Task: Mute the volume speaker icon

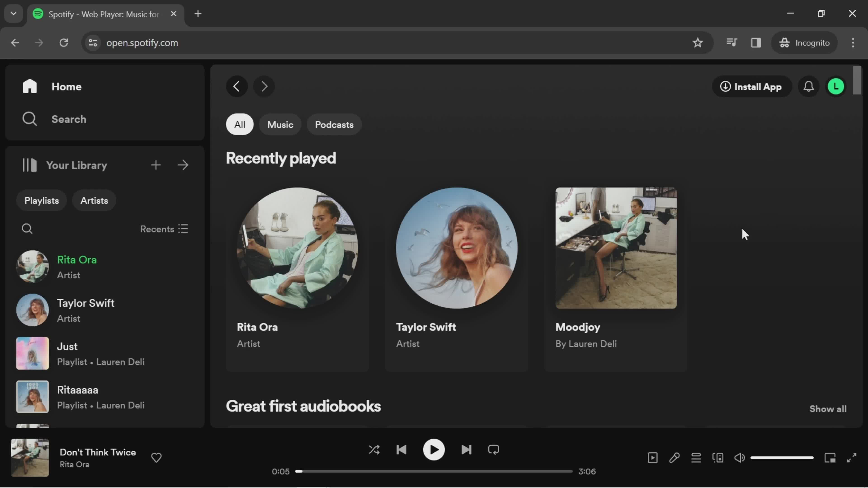Action: (740, 458)
